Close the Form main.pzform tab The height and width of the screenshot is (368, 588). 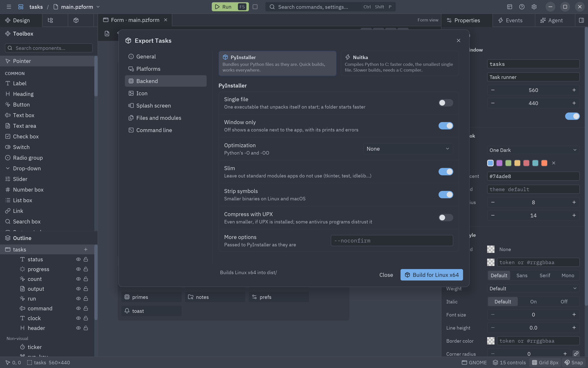[x=165, y=20]
